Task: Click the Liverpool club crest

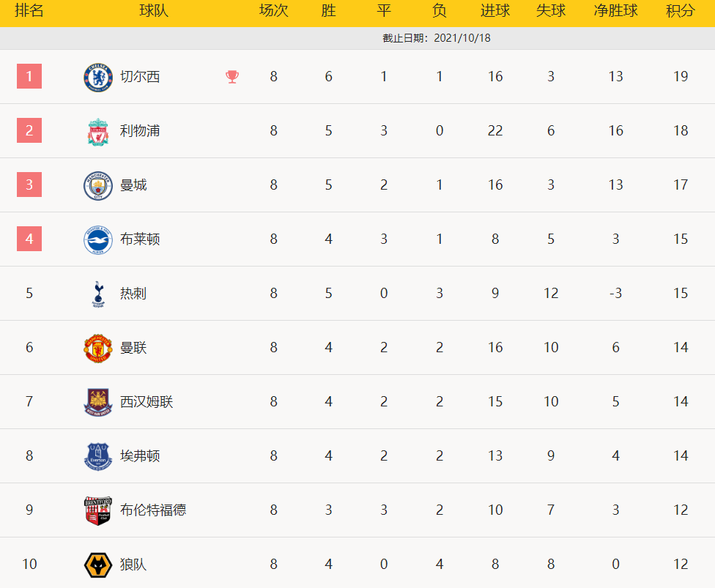Action: pos(98,132)
